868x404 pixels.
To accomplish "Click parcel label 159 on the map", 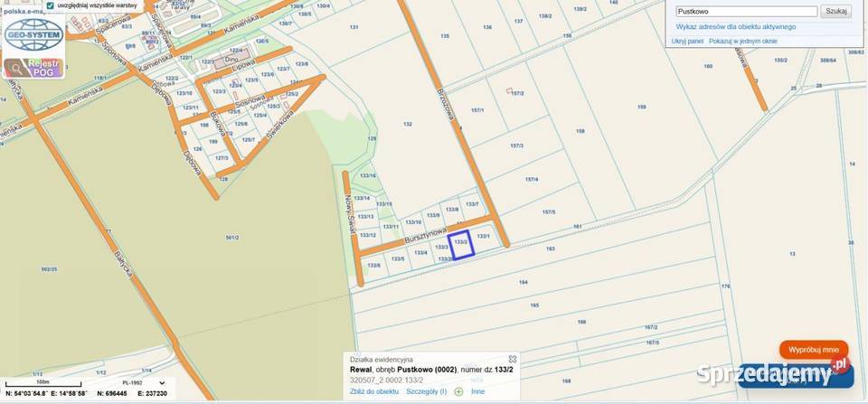I will click(642, 107).
